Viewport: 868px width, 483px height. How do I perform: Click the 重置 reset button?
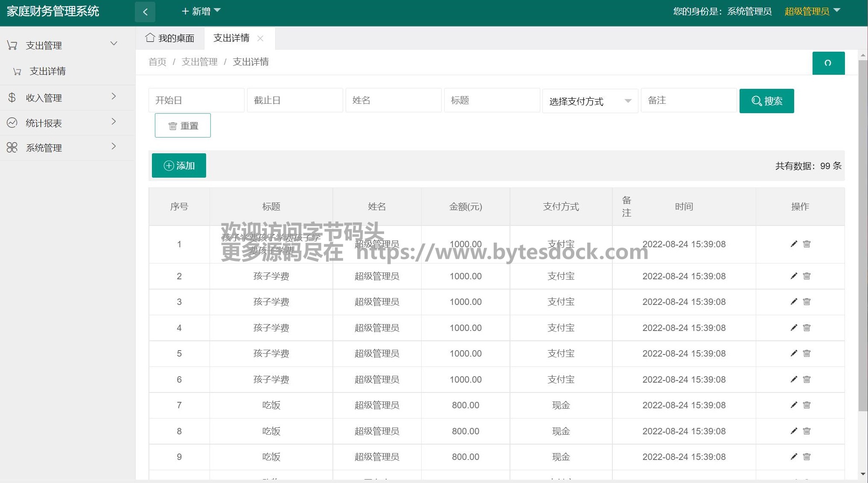point(183,126)
